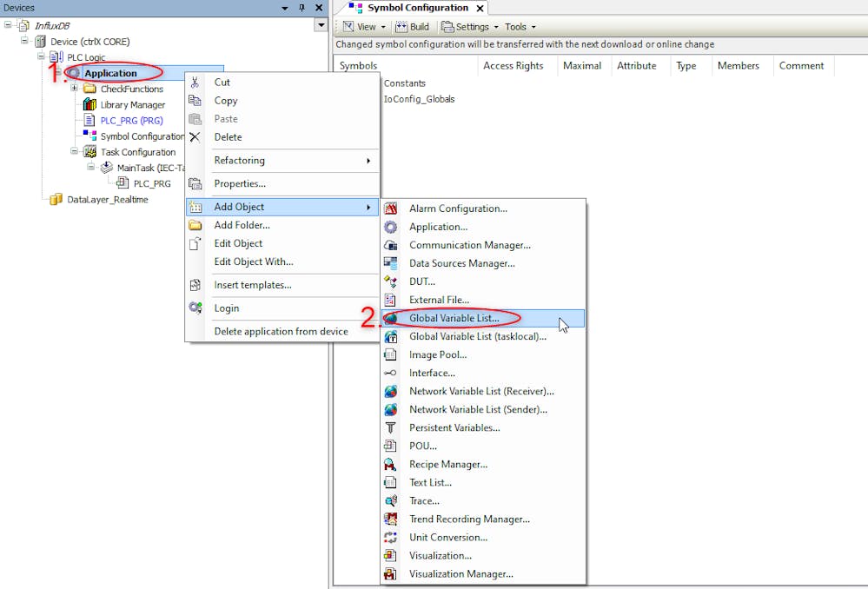868x589 pixels.
Task: Switch to Symbol Configuration tab
Action: tap(417, 8)
